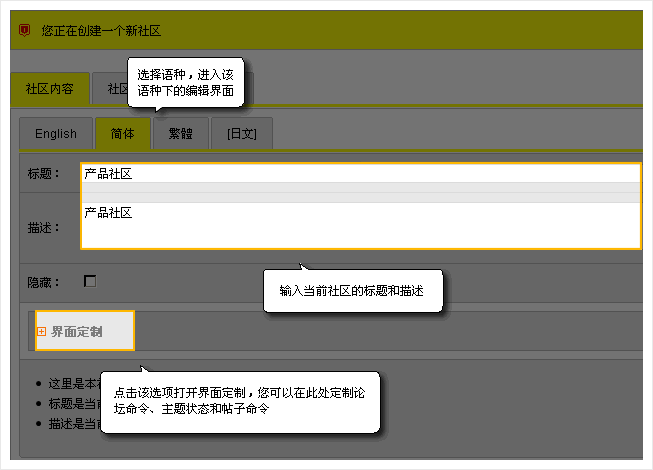Select the 社区内容 tab

[50, 88]
